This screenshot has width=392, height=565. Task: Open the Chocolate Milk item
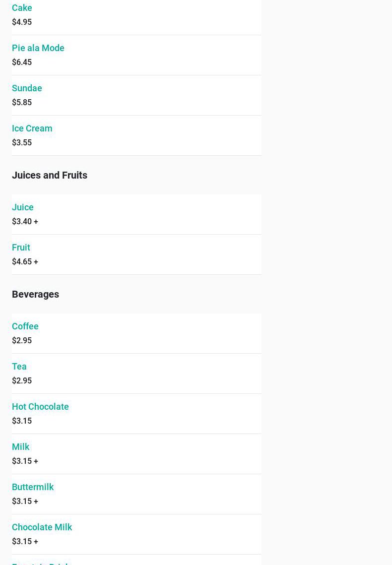(x=42, y=527)
